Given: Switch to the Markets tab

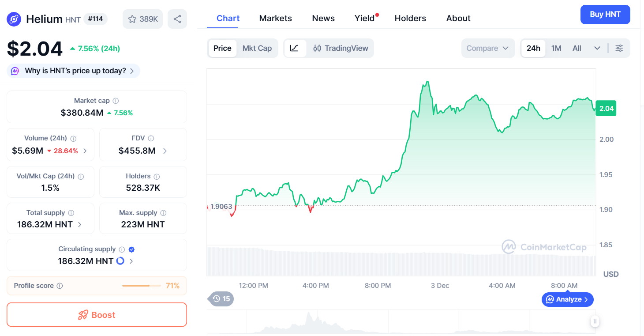Looking at the screenshot, I should tap(275, 18).
